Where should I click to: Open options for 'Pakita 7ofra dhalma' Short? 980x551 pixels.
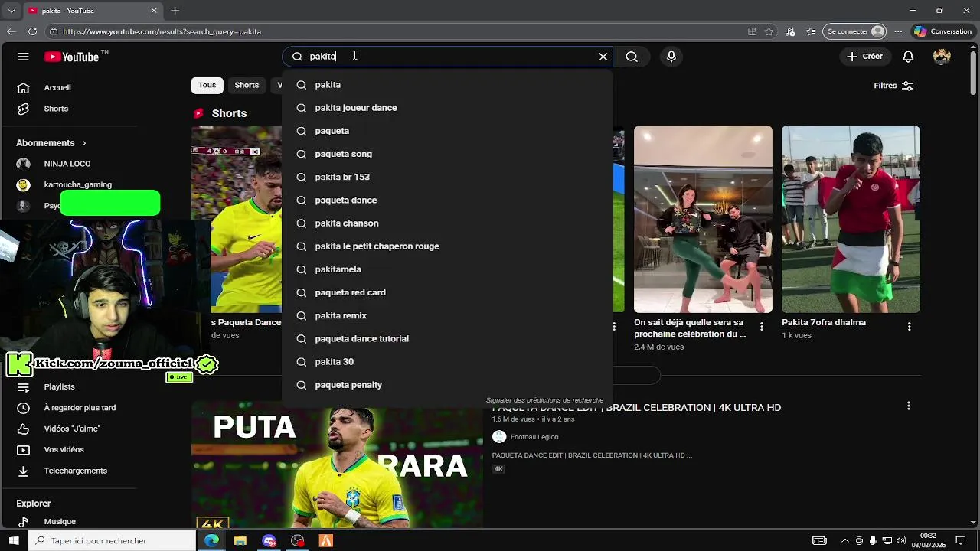909,327
